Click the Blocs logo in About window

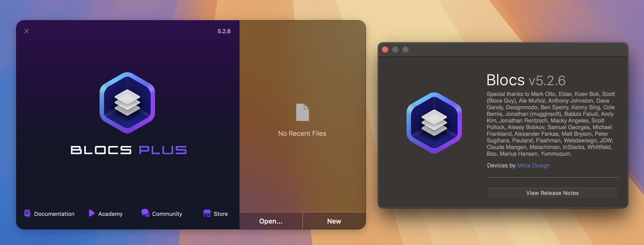coord(434,123)
